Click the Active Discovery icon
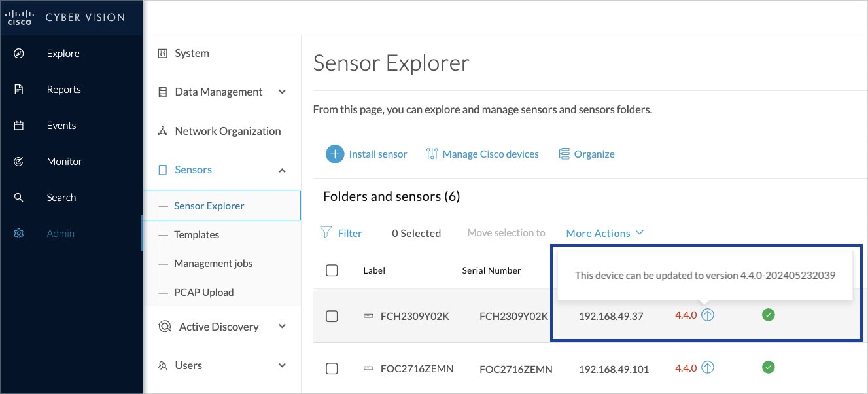This screenshot has height=394, width=868. [165, 327]
